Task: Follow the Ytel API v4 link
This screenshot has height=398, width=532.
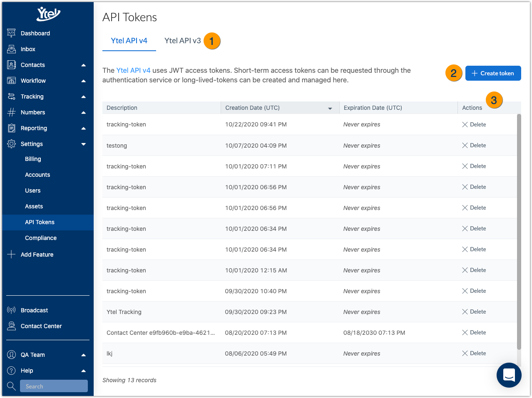Action: (133, 70)
